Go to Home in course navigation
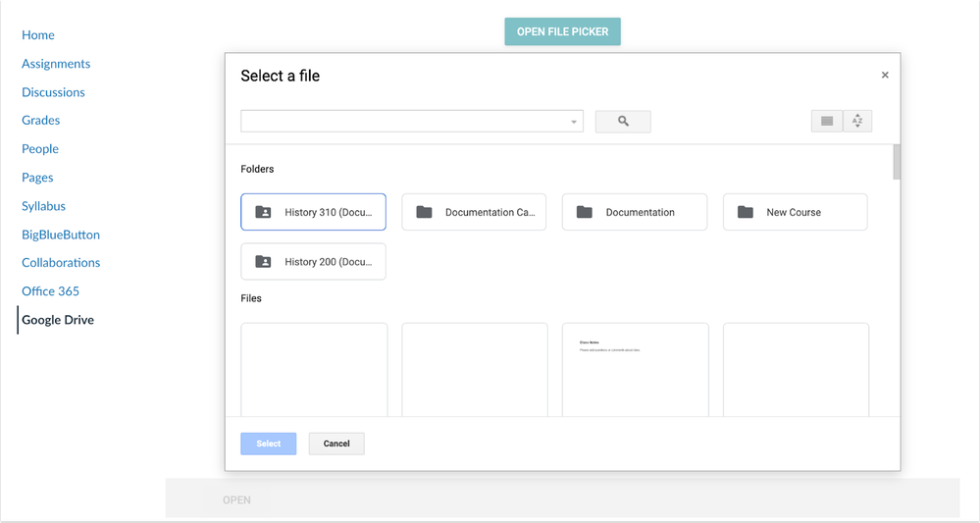Viewport: 980px width, 523px height. (x=38, y=35)
